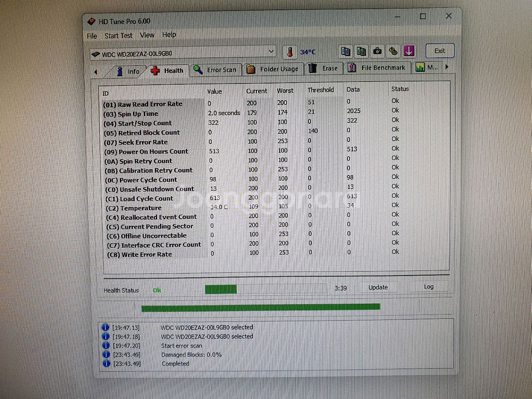Click the Completed log entry

(176, 363)
